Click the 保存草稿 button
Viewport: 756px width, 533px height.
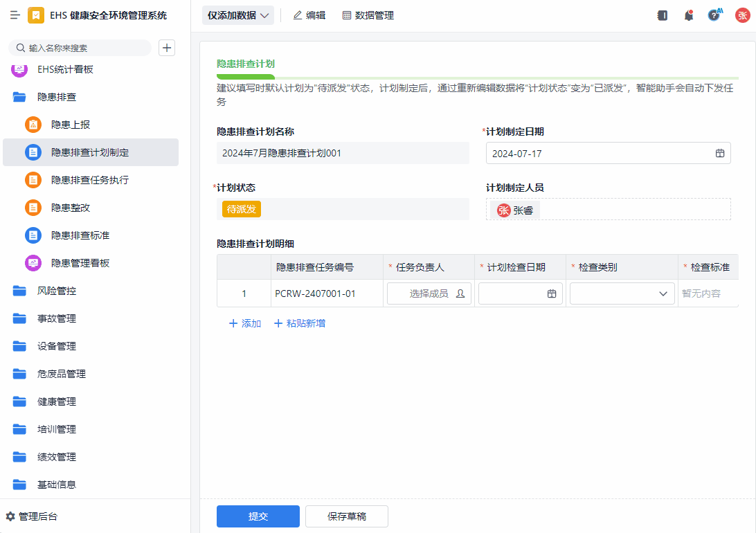pyautogui.click(x=347, y=516)
